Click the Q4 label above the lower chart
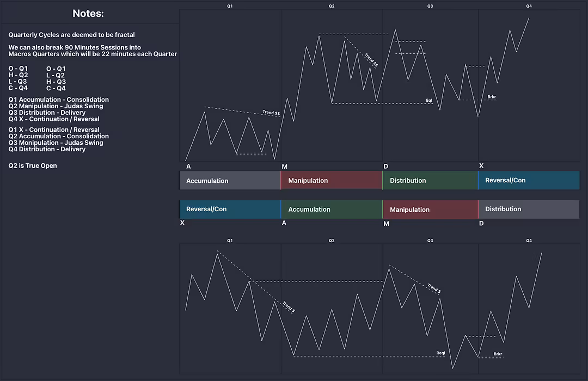Screen dimensions: 588x381 pos(529,240)
